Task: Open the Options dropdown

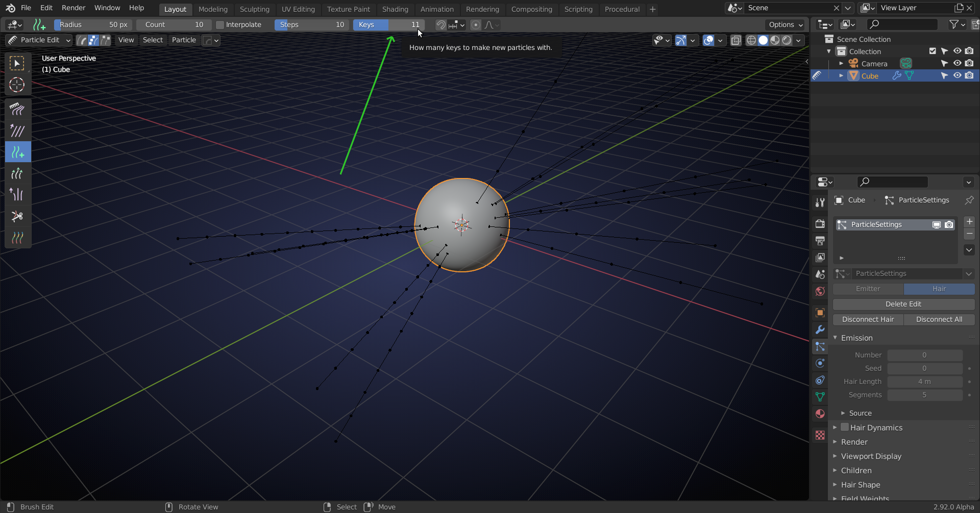Action: tap(786, 25)
